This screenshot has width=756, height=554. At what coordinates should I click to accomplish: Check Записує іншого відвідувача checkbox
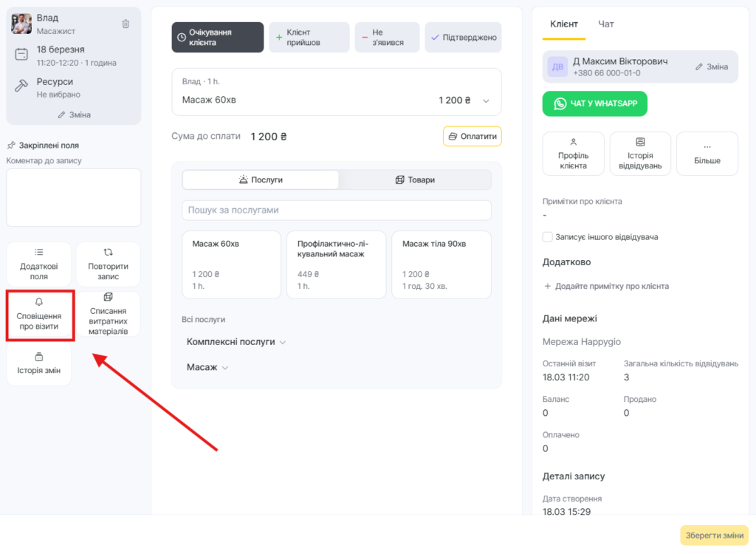tap(548, 237)
